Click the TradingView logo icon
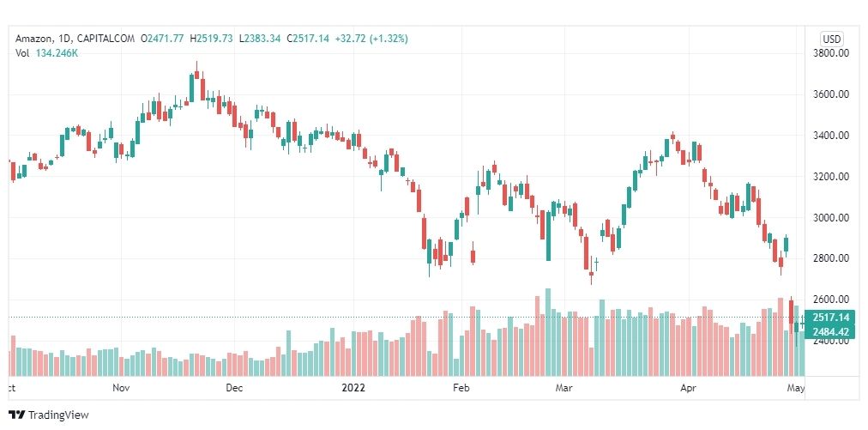 pos(17,415)
